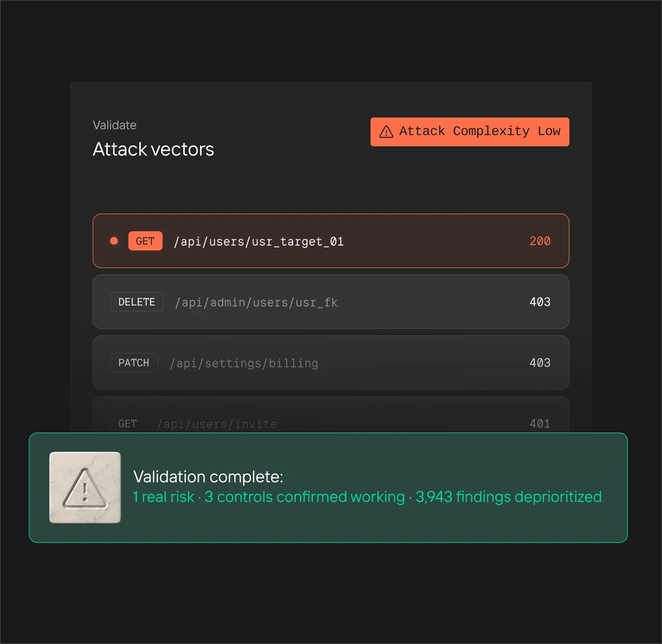
Task: Select the /api/users/invite path
Action: 217,425
